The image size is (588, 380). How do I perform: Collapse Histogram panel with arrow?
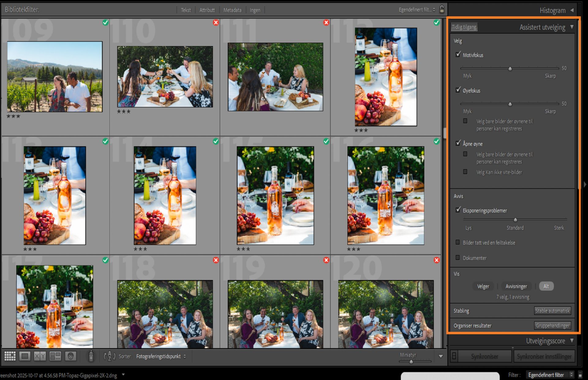[x=572, y=10]
